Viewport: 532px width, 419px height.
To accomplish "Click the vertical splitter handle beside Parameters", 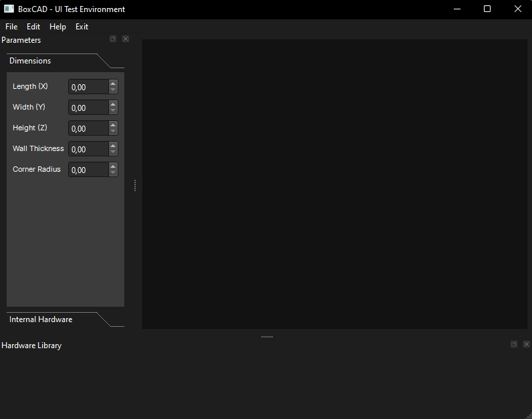I will [x=135, y=185].
